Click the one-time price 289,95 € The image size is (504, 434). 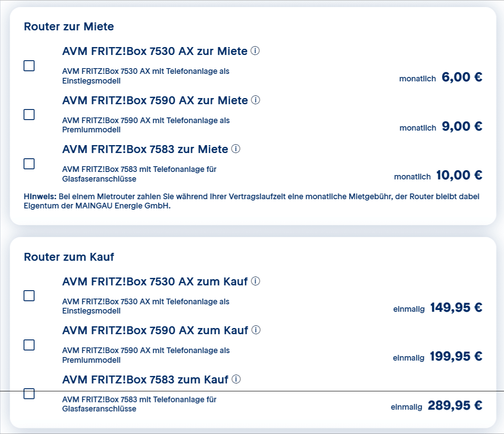(x=455, y=405)
